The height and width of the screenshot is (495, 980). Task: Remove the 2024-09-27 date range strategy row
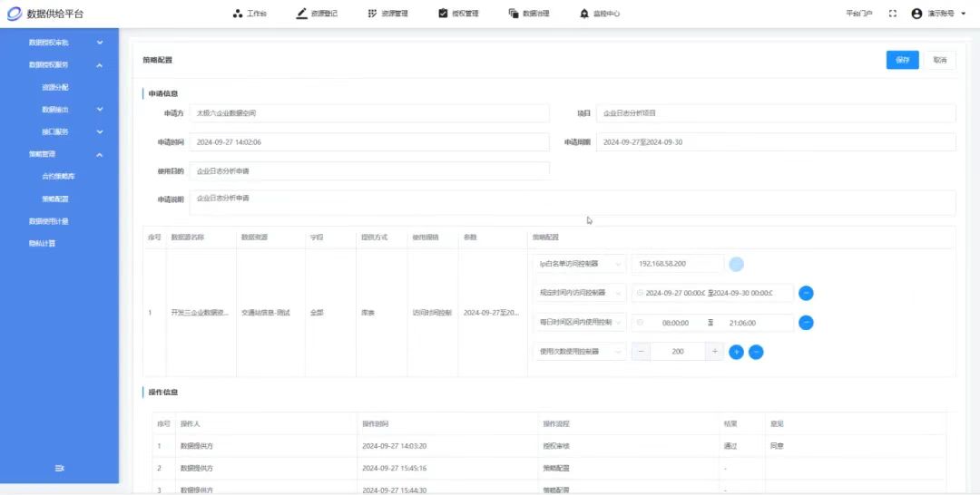pos(807,293)
